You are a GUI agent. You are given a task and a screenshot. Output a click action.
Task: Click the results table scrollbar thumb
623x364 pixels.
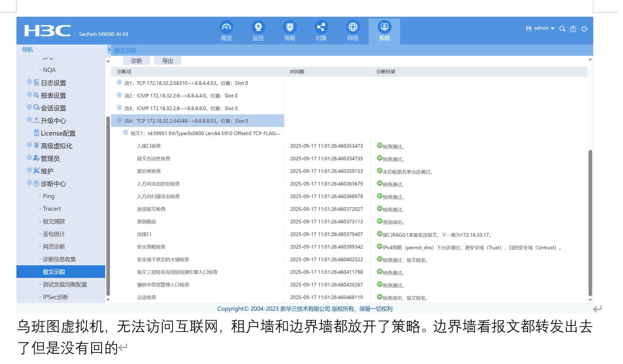click(590, 223)
